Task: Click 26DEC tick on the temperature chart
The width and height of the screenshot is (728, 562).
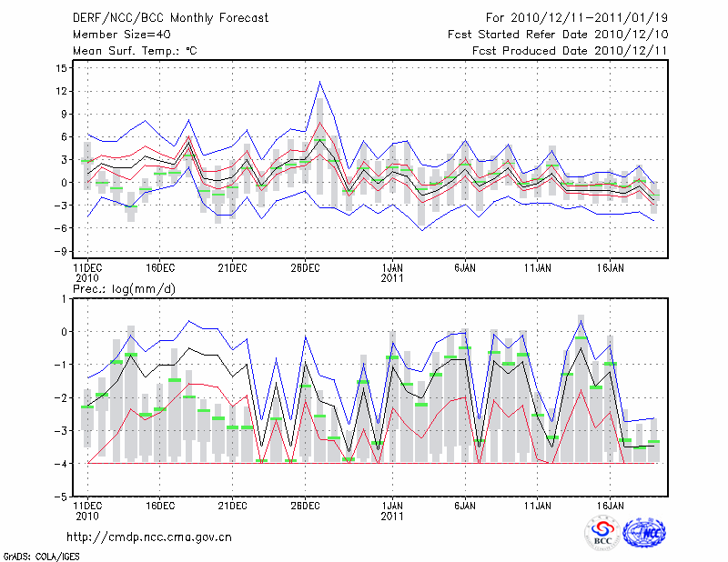Action: pos(305,268)
